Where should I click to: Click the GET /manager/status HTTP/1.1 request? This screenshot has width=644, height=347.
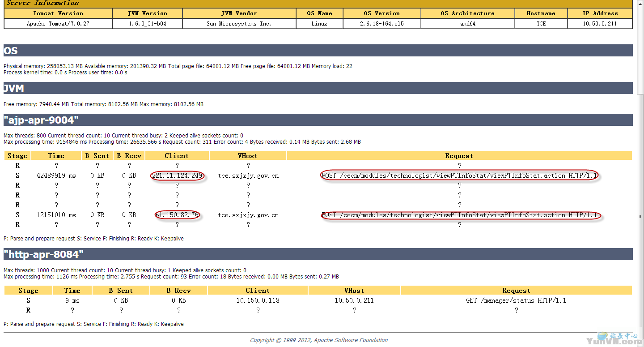516,300
